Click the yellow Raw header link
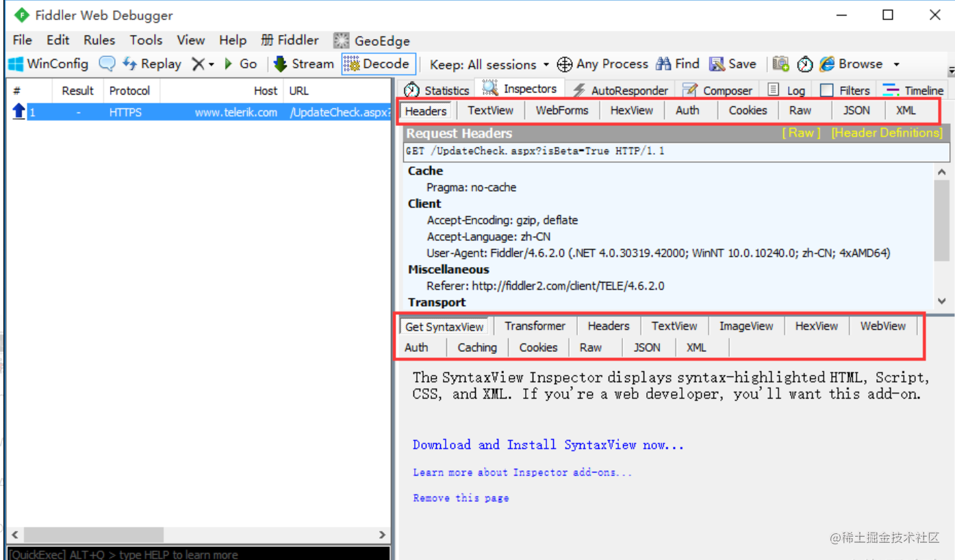955x560 pixels. coord(801,133)
